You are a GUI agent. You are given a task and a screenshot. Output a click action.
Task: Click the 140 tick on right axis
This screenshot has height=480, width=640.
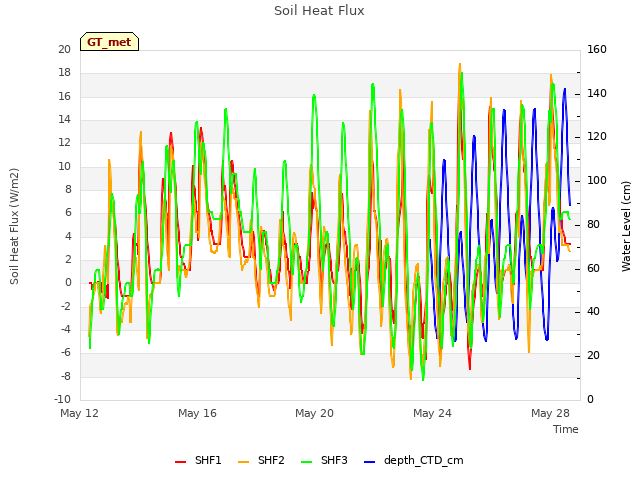tap(597, 93)
